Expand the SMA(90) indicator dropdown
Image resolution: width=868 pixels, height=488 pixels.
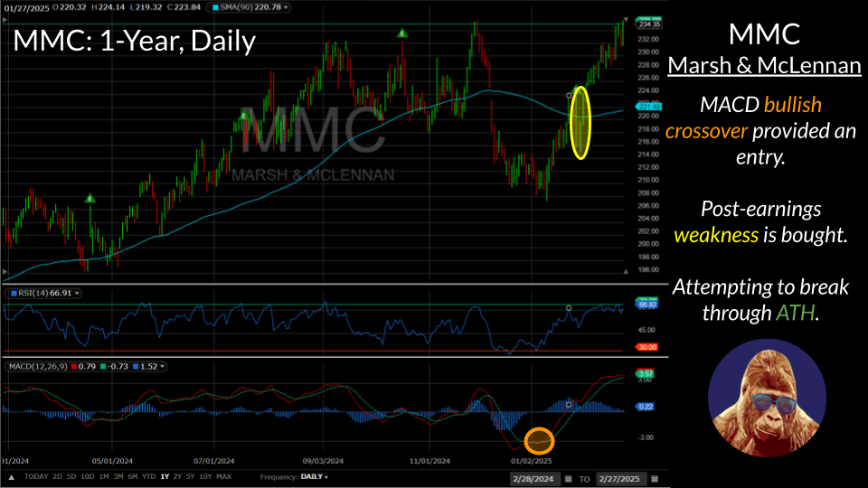(287, 7)
